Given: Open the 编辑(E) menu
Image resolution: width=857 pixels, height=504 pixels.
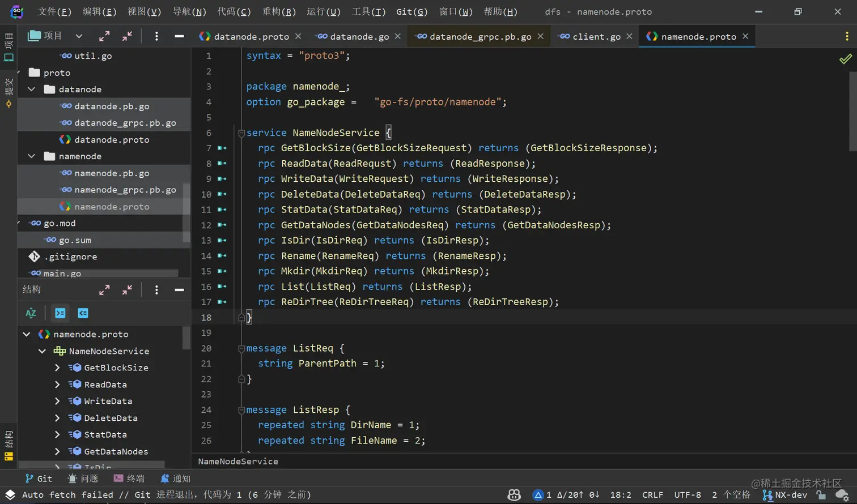Looking at the screenshot, I should coord(100,11).
